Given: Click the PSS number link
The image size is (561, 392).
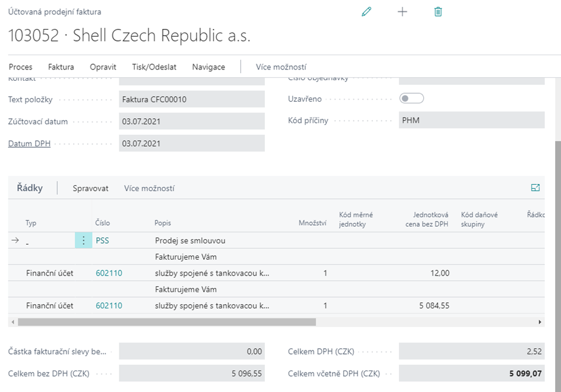Looking at the screenshot, I should tap(102, 241).
